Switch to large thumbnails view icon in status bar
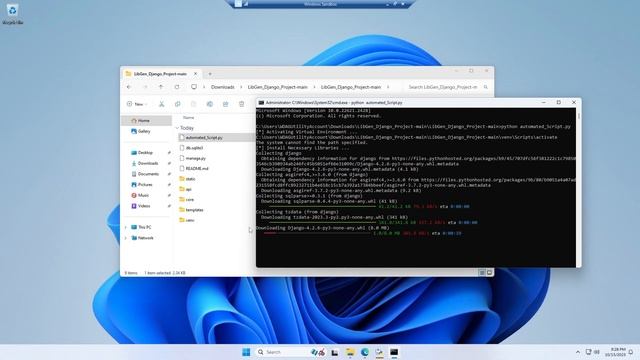Viewport: 640px width, 360px height. click(x=489, y=272)
